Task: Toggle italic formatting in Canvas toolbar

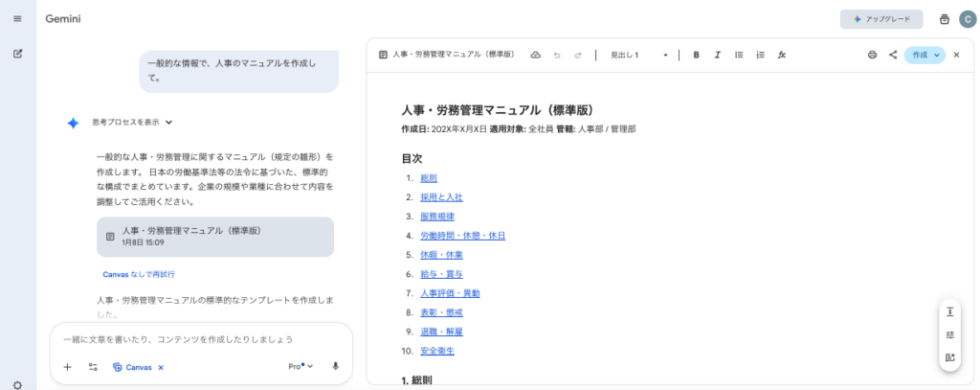Action: pos(718,55)
